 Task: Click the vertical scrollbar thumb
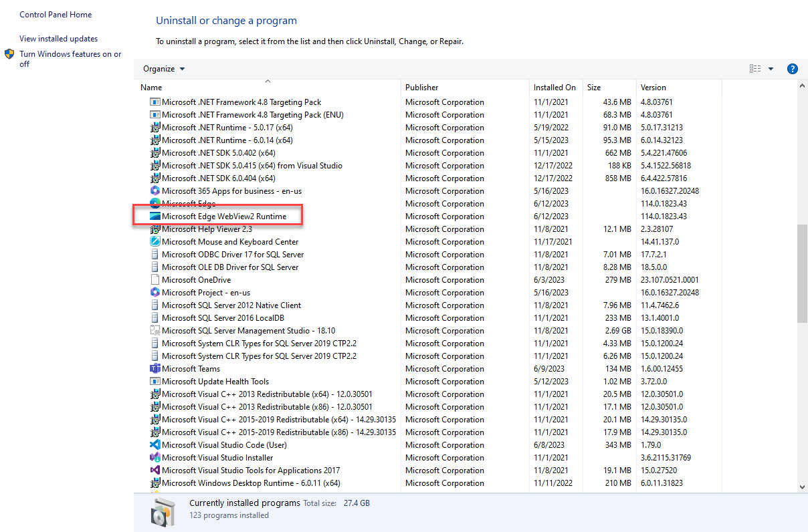click(802, 274)
